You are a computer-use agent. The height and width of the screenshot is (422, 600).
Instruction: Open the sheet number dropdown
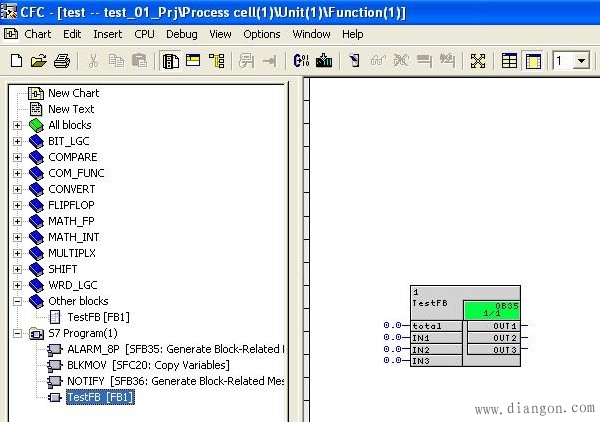tap(582, 61)
